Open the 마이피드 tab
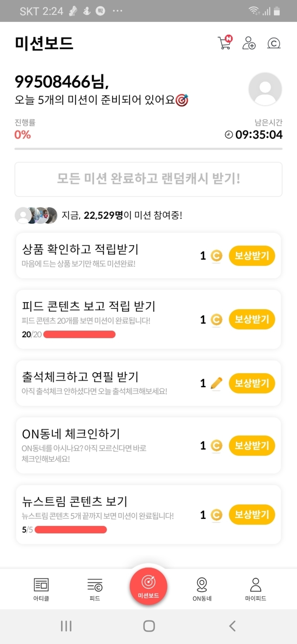 click(x=255, y=589)
